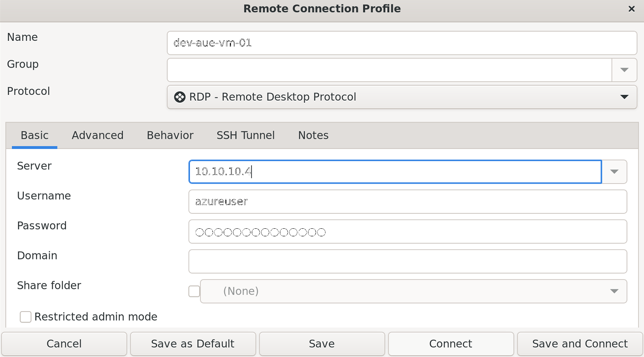This screenshot has width=644, height=357.
Task: Click the Username field showing azureuser
Action: point(407,202)
